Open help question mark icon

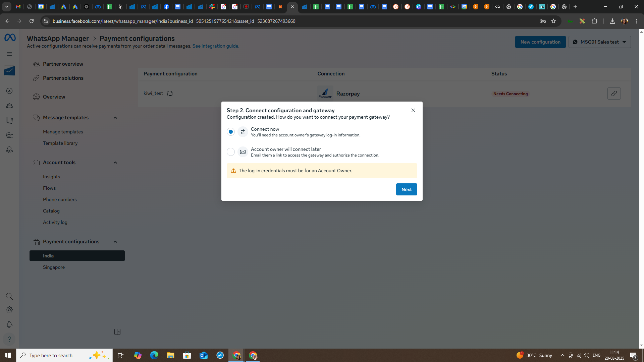[x=9, y=339]
